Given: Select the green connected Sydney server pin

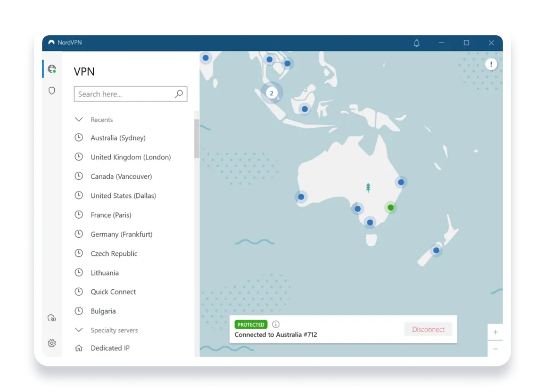Looking at the screenshot, I should (391, 207).
